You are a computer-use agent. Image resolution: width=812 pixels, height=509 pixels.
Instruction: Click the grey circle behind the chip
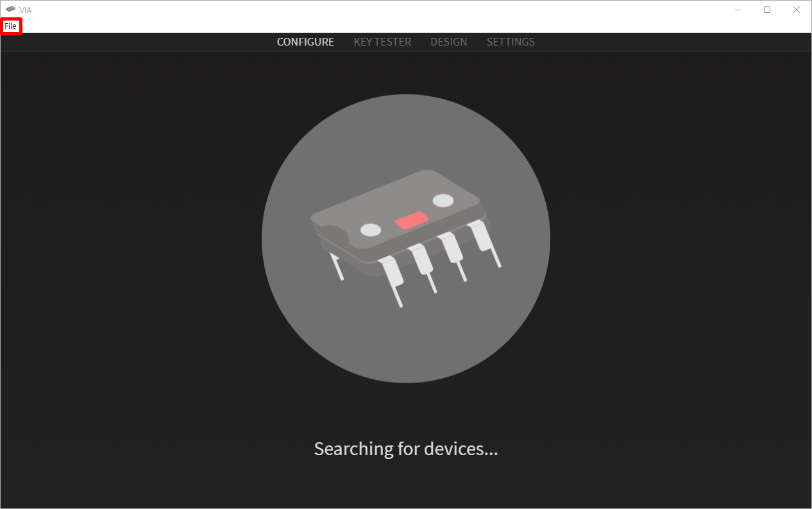click(x=405, y=239)
